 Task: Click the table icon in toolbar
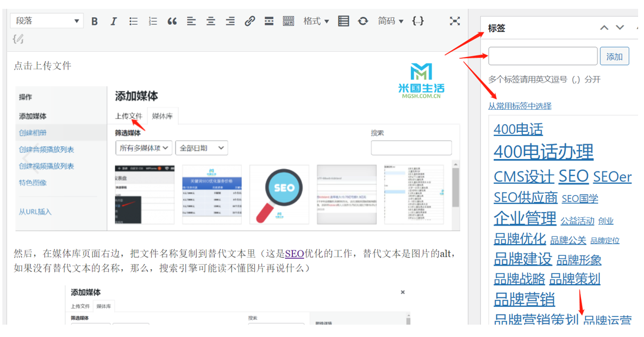343,21
